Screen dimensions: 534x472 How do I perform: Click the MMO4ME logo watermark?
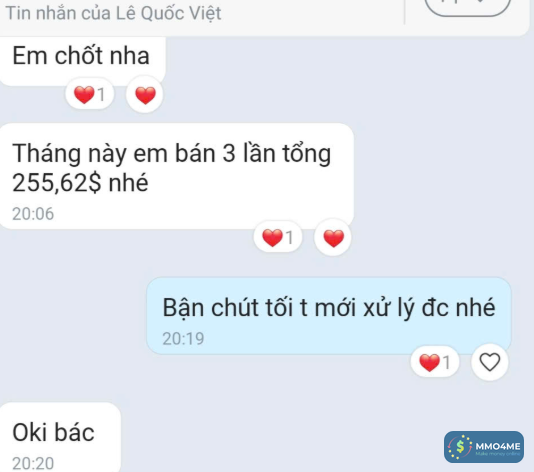point(484,447)
